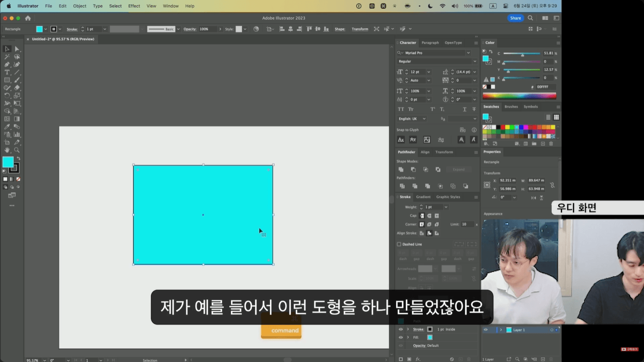Click the Swap Fill and Stroke arrow
The image size is (644, 362).
tap(18, 158)
